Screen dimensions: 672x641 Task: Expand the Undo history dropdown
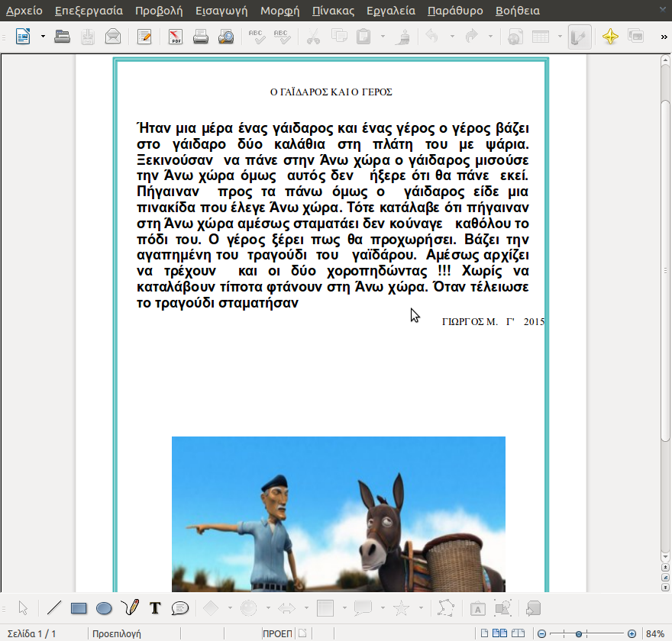[452, 37]
